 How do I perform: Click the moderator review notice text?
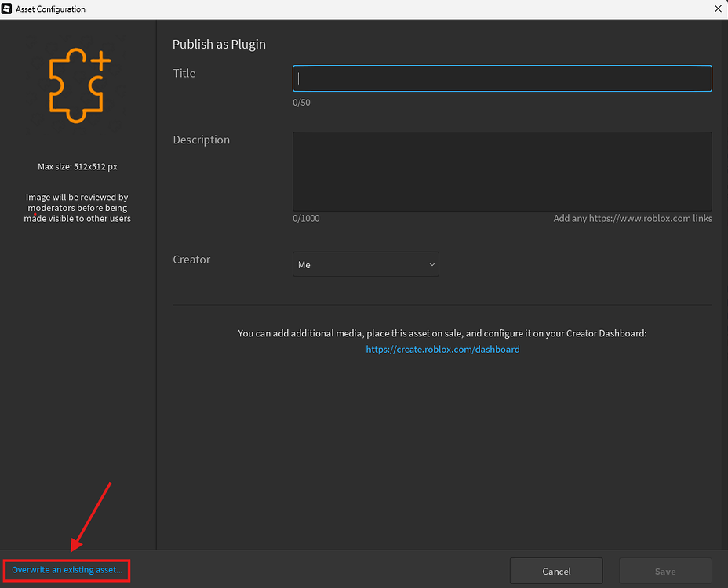(x=76, y=208)
